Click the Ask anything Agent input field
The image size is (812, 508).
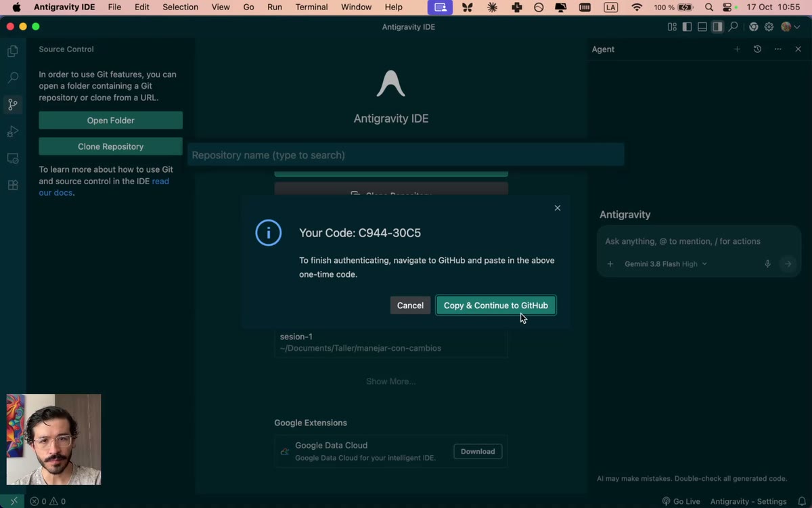[699, 241]
